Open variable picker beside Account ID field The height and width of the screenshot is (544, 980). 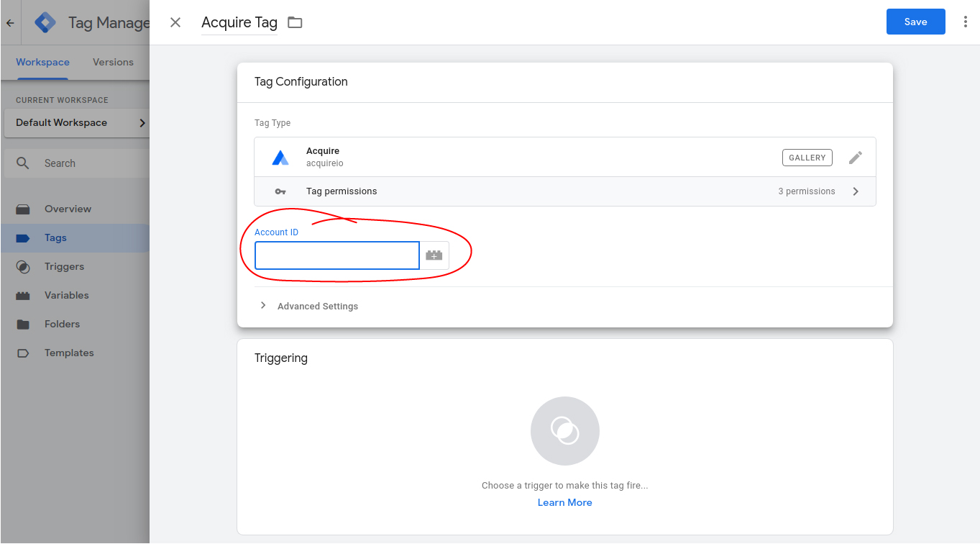(x=434, y=255)
